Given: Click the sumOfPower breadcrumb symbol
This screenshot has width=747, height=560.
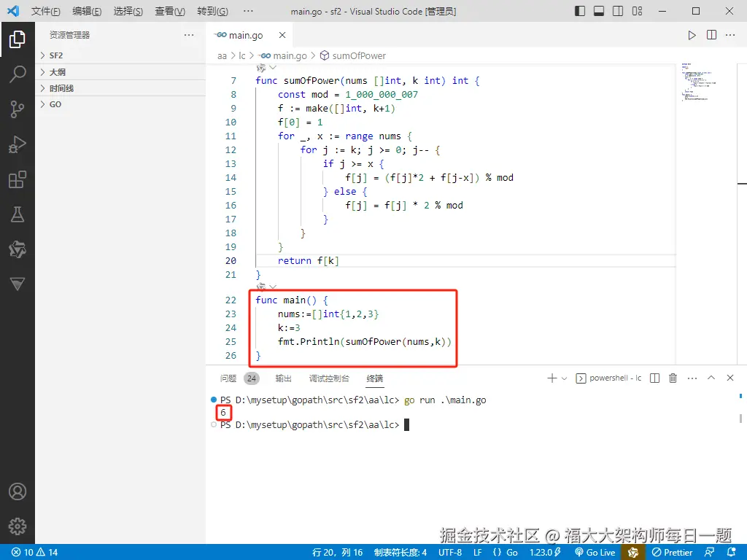Looking at the screenshot, I should [x=353, y=55].
